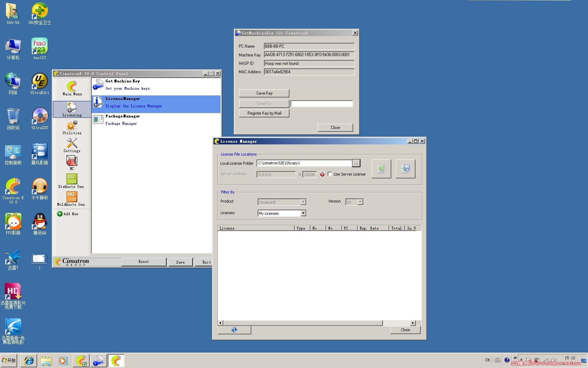Image resolution: width=588 pixels, height=368 pixels.
Task: Click the Save Key button
Action: (264, 93)
